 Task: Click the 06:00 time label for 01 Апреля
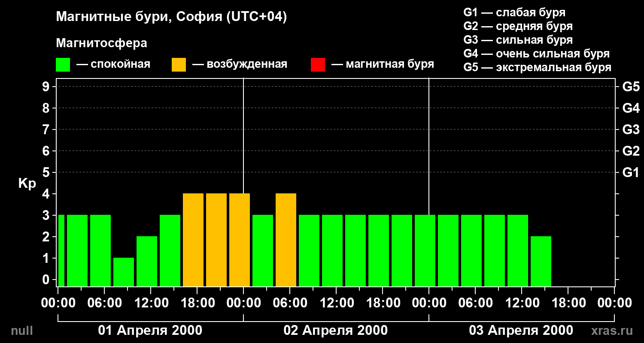pos(104,303)
